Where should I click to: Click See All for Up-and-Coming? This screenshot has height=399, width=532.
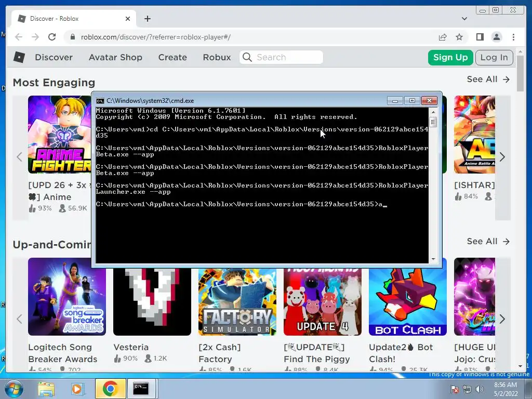488,242
